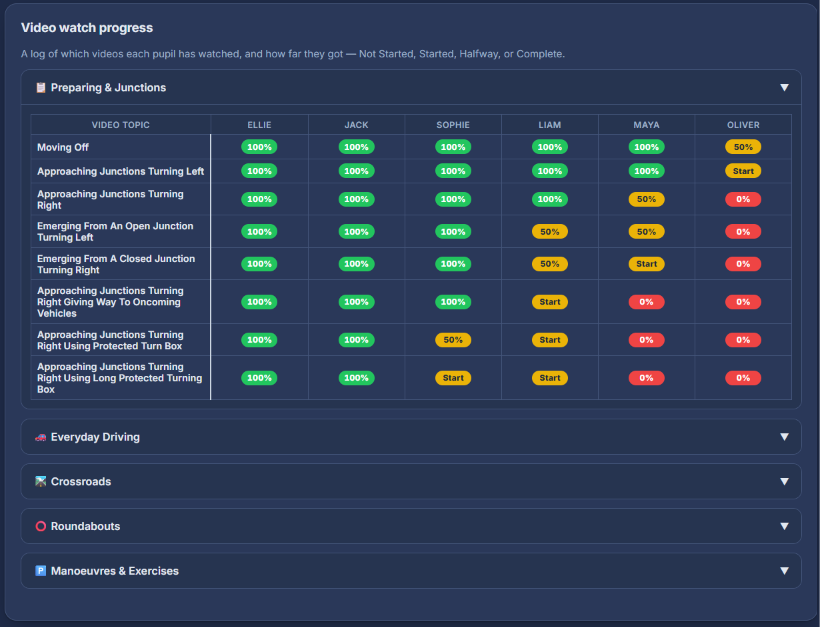Click Maya's 0% badge for Oncoming Vehicles row

pyautogui.click(x=646, y=302)
